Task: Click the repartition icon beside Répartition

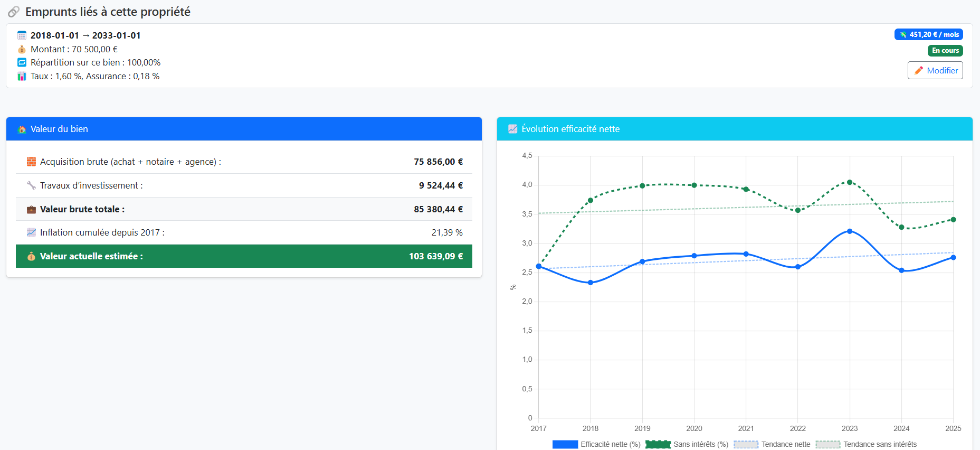Action: point(22,62)
